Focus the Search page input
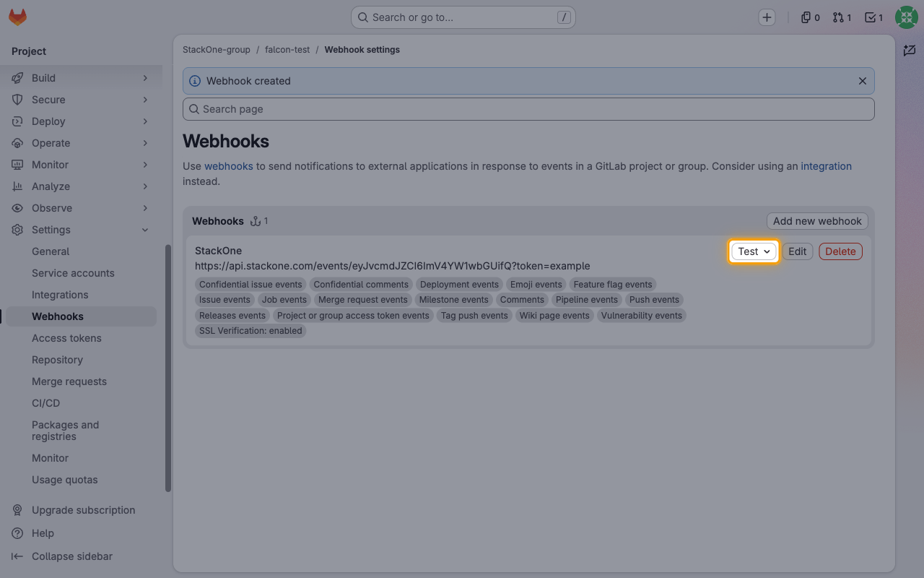The height and width of the screenshot is (578, 924). [528, 109]
